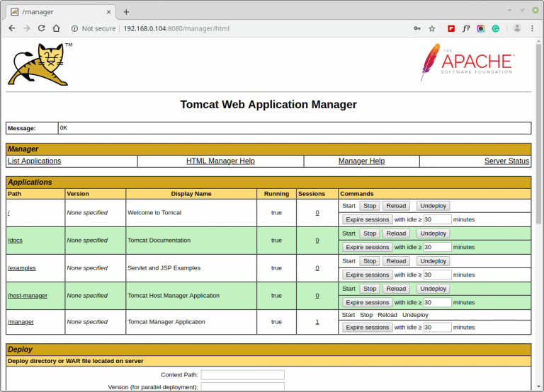Open the green Grammarly extension icon
This screenshot has height=392, width=544.
(x=496, y=28)
